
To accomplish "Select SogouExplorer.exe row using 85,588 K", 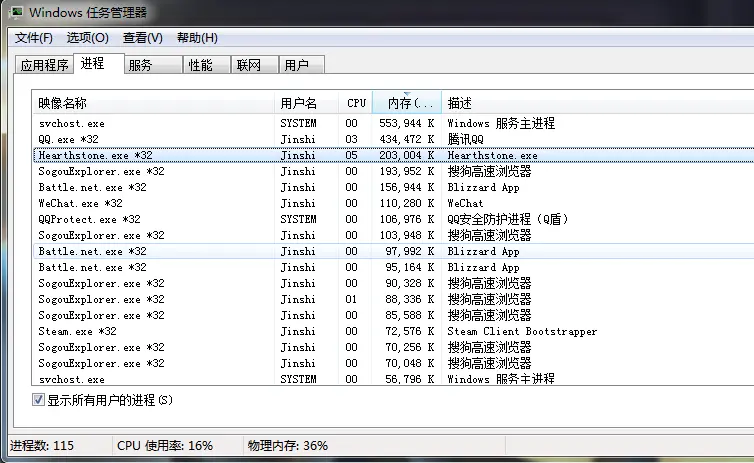I will tap(393, 315).
